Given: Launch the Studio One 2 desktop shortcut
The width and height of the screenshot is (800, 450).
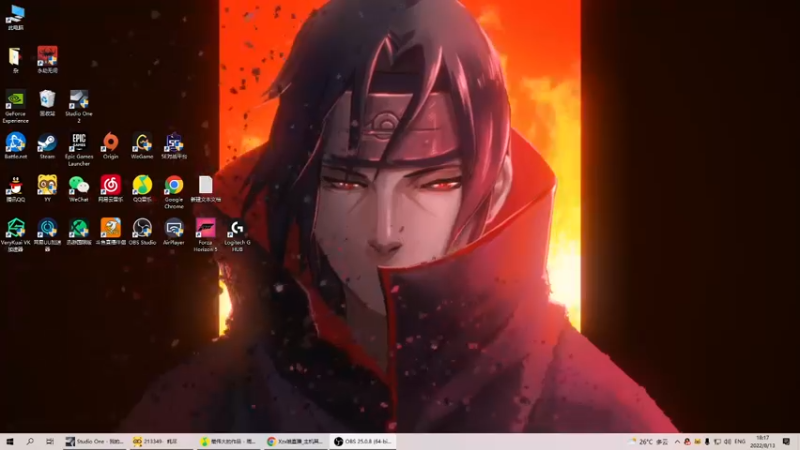Looking at the screenshot, I should click(79, 106).
